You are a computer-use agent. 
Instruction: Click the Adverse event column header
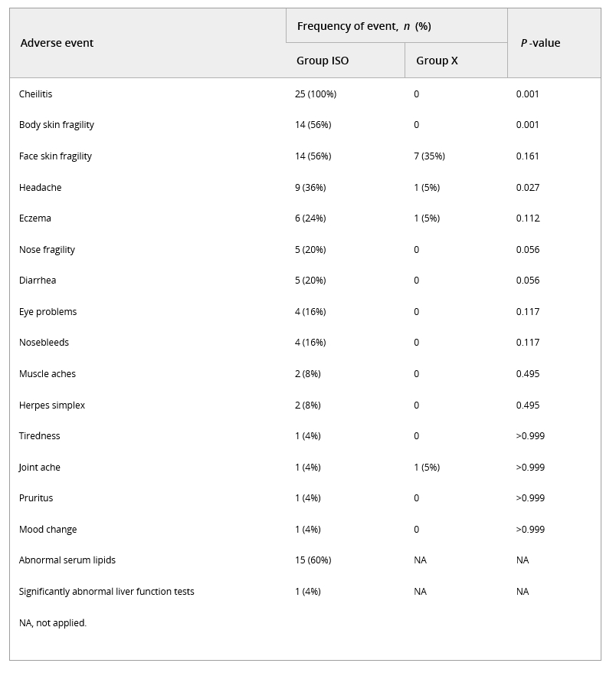[x=57, y=43]
